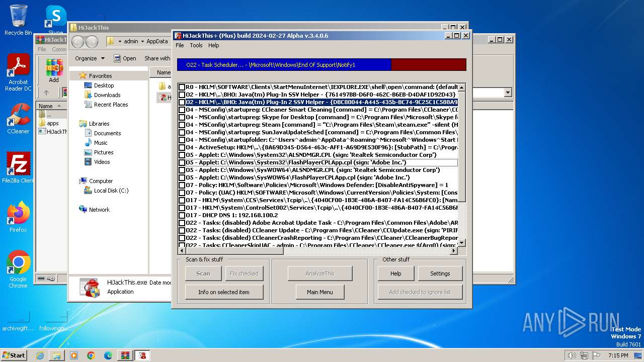Click Explorer back navigation button
644x362 pixels.
77,42
